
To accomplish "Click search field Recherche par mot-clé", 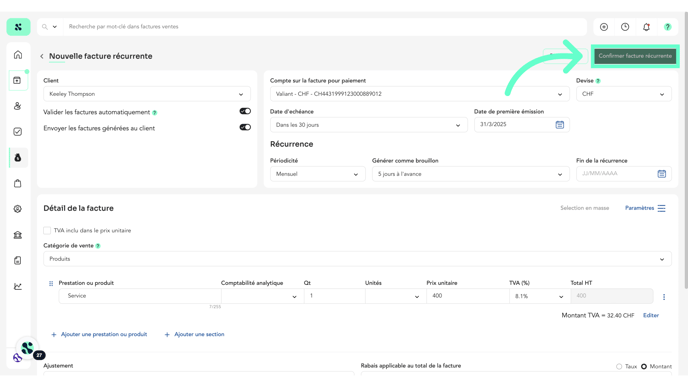I will [325, 27].
